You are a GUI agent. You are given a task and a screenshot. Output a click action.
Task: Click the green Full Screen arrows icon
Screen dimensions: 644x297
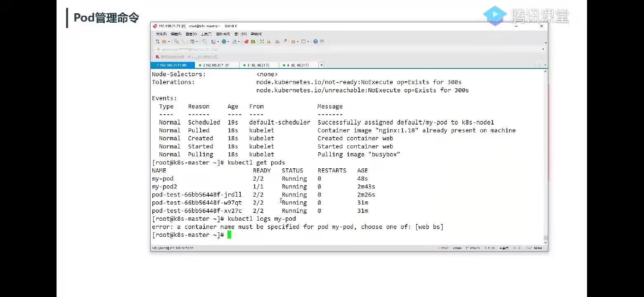pos(262,42)
